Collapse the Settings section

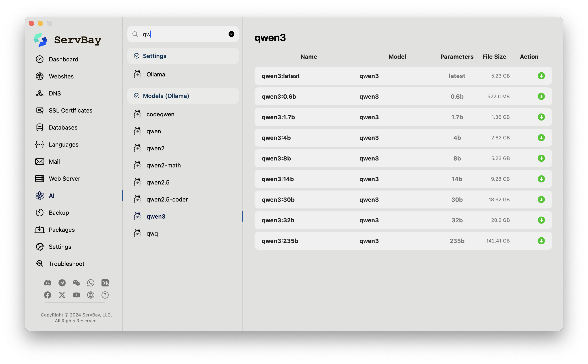click(136, 56)
